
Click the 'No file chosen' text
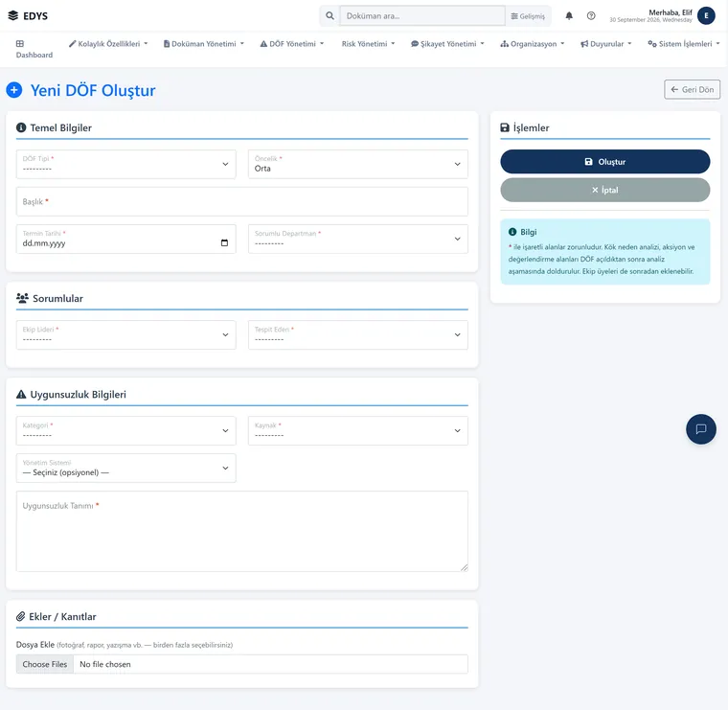click(x=105, y=664)
